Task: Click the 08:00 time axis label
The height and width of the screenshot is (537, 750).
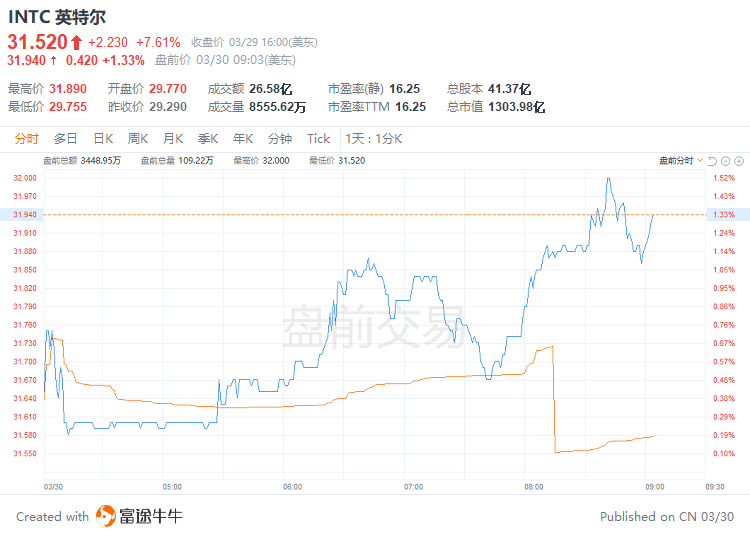Action: tap(534, 487)
